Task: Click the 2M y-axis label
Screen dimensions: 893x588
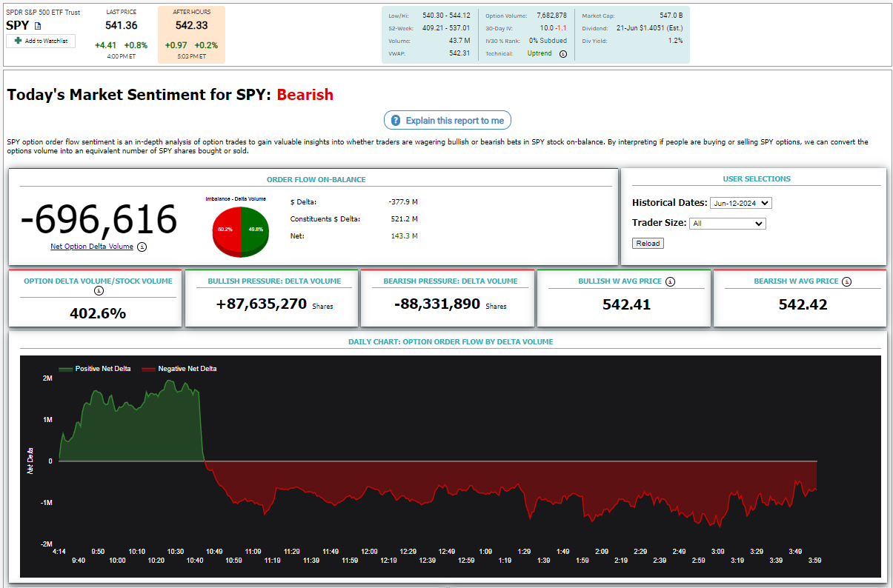Action: [x=47, y=378]
